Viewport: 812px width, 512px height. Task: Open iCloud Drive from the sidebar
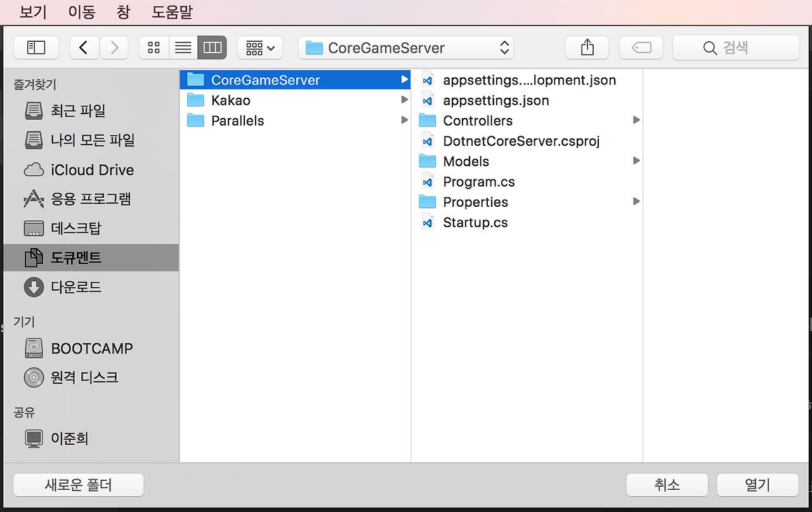coord(91,170)
